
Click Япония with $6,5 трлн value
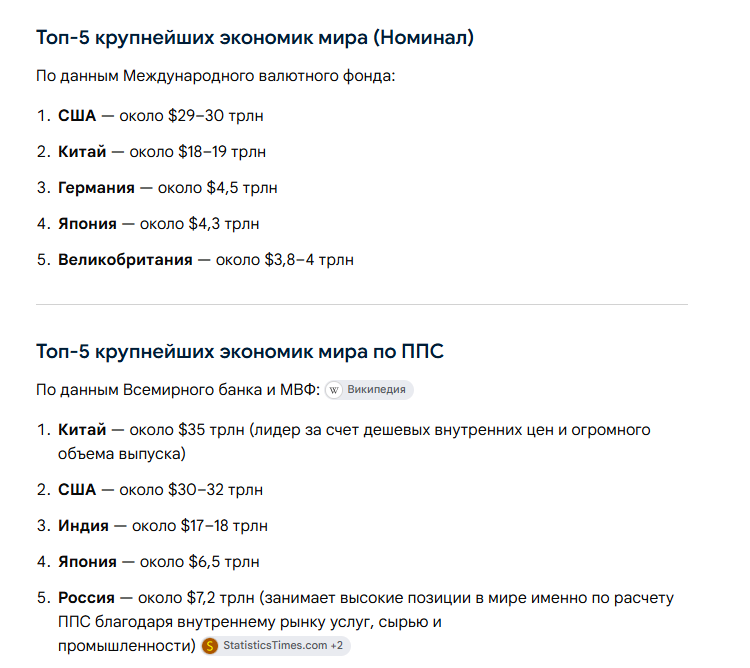coord(158,562)
